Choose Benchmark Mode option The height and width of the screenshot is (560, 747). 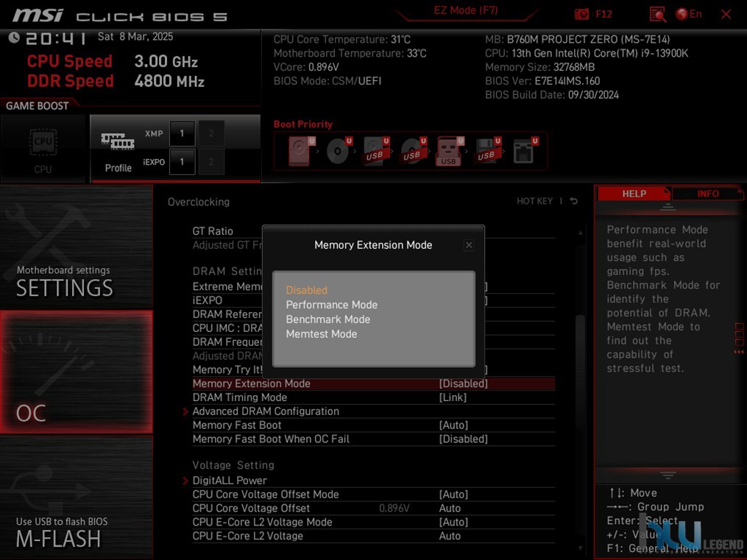(x=328, y=319)
